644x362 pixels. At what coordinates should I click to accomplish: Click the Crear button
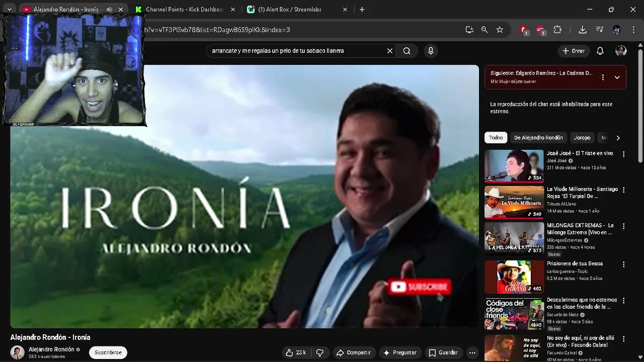click(574, 51)
